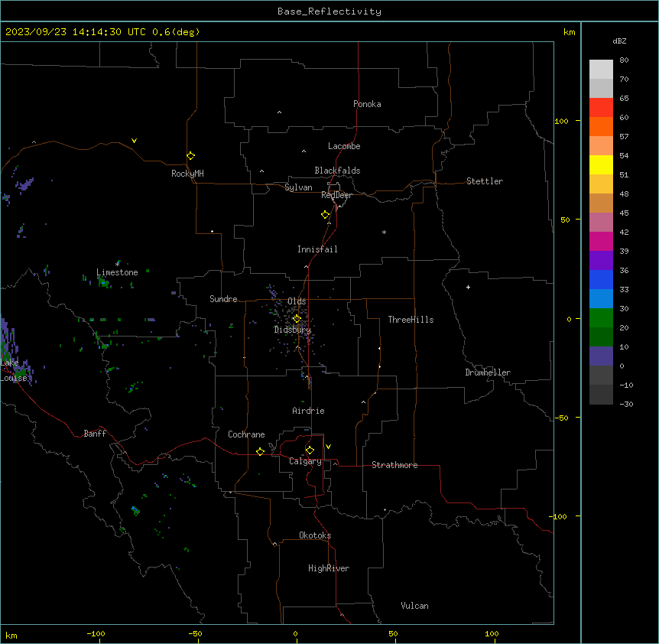659x644 pixels.
Task: Click the 80 value on the dBZ legend
Action: [624, 60]
